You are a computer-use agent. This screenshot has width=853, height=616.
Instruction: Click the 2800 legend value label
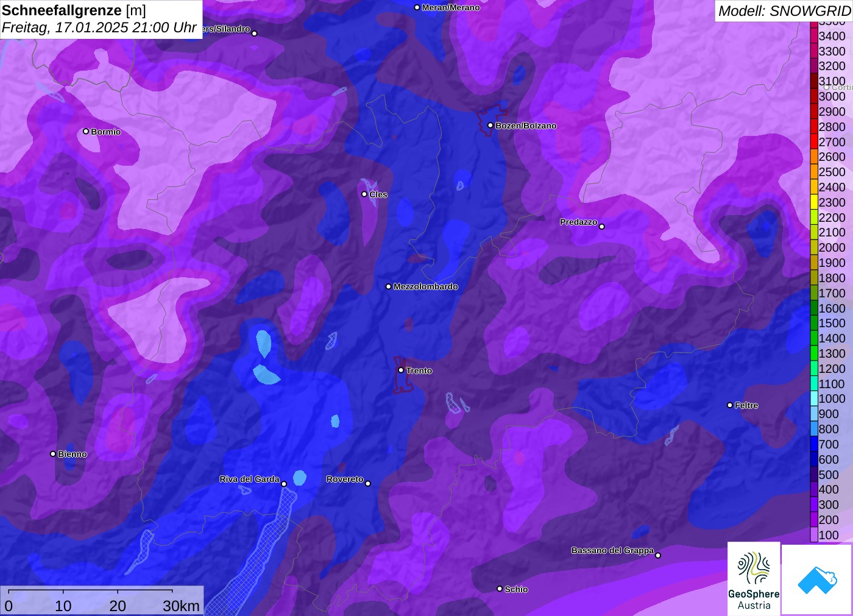pos(832,127)
